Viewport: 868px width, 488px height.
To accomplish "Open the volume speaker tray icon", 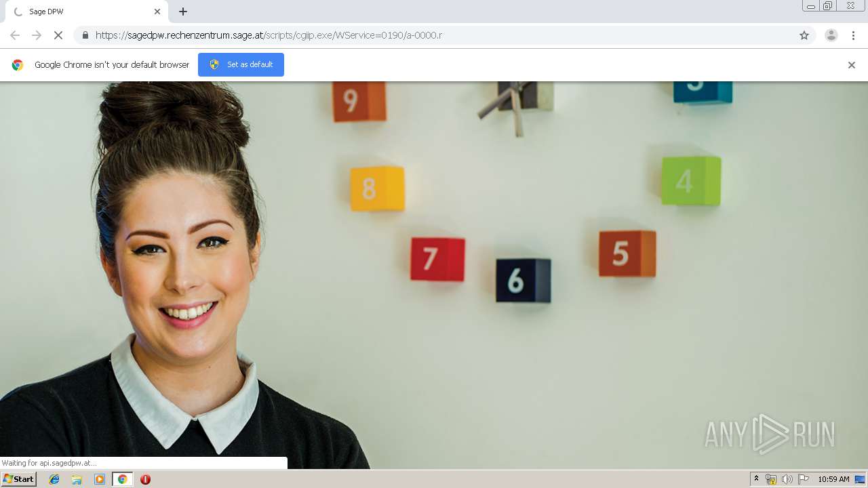I will point(787,479).
